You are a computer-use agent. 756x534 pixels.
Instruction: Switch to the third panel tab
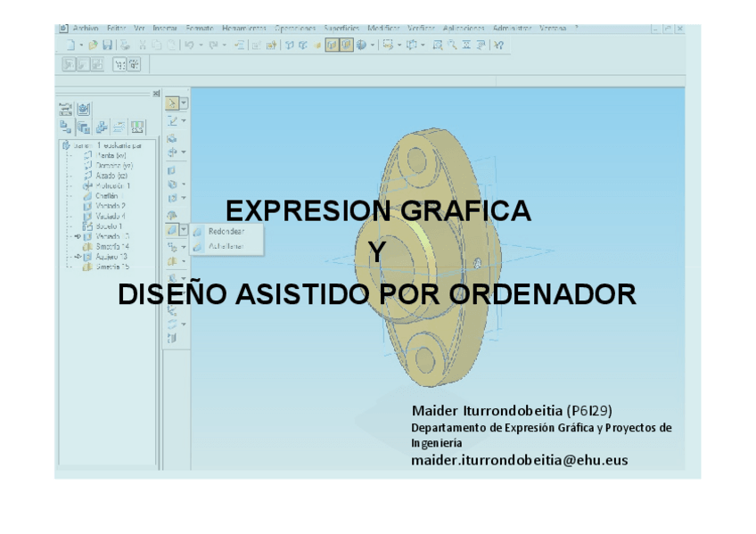(x=102, y=127)
